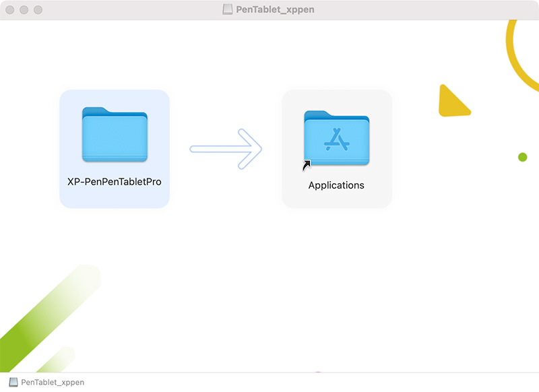Screen dimensions: 539x392
Task: Click the XP-PenPenTabletPro folder name label
Action: coord(115,182)
